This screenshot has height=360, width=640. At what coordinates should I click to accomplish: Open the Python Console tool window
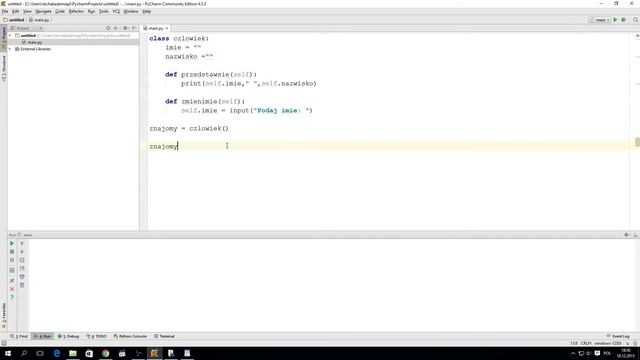130,336
